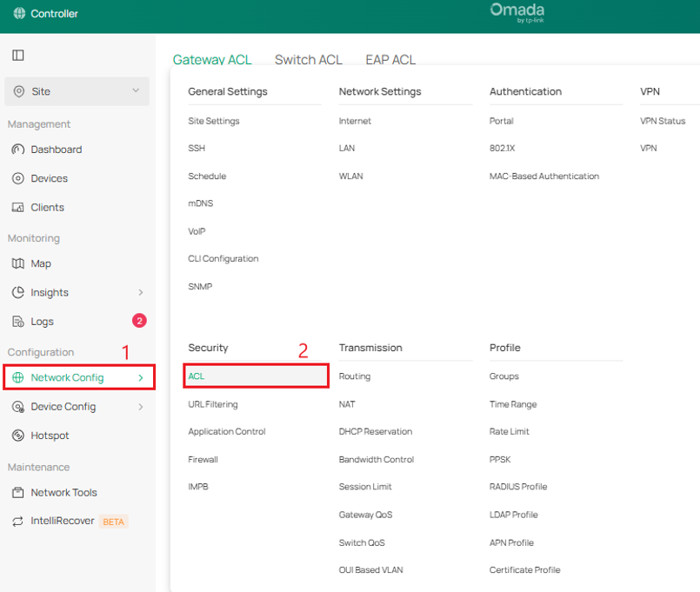Viewport: 700px width, 592px height.
Task: Open CLI Configuration
Action: (223, 259)
